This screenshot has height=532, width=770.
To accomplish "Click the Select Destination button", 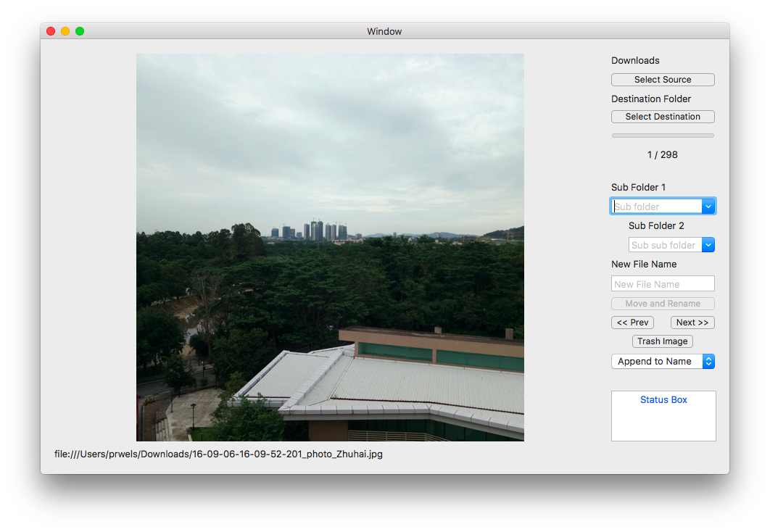I will 663,117.
